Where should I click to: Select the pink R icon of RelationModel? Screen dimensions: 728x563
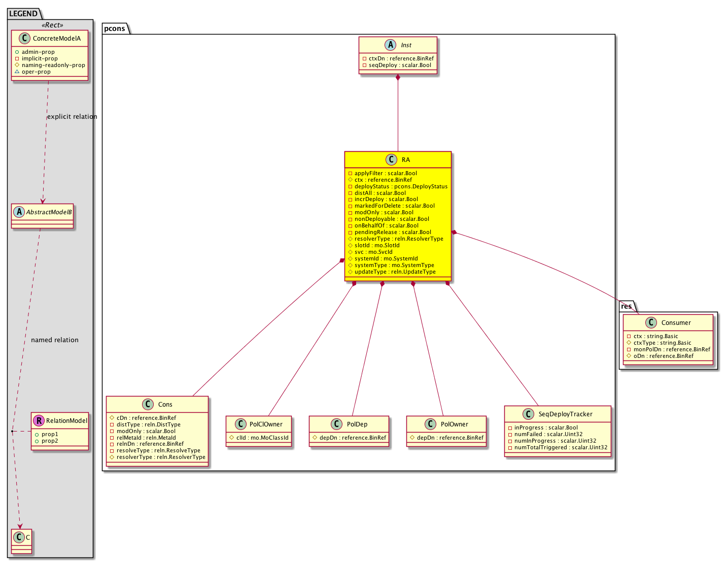pyautogui.click(x=39, y=420)
